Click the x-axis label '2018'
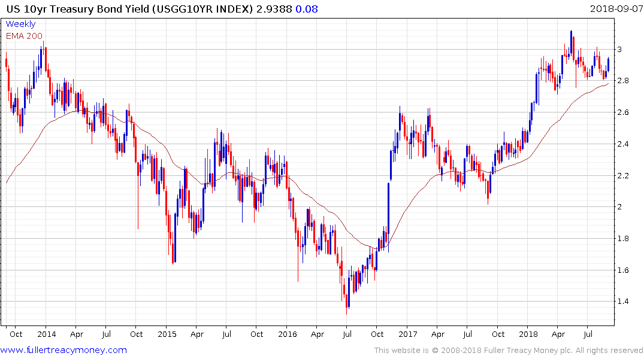 tap(528, 334)
